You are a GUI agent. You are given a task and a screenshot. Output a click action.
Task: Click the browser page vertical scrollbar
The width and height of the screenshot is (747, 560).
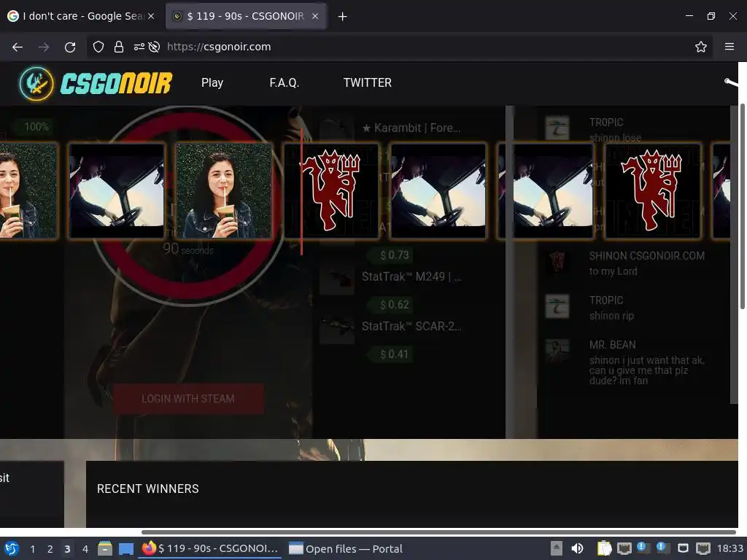click(742, 206)
